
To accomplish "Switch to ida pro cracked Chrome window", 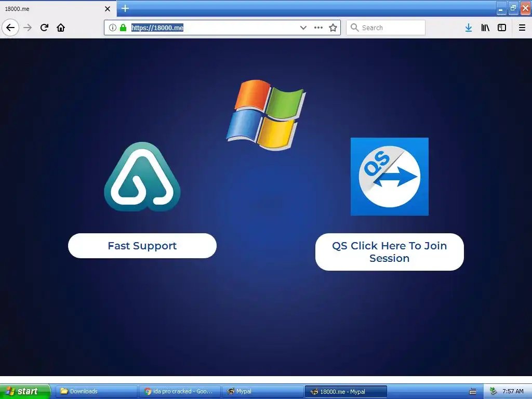I will point(179,391).
